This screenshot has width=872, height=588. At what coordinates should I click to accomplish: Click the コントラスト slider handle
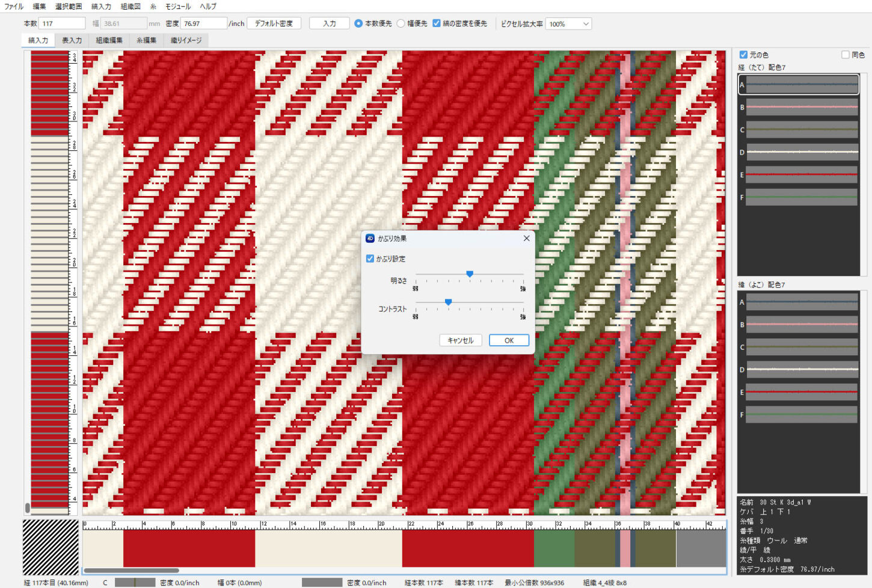[448, 302]
